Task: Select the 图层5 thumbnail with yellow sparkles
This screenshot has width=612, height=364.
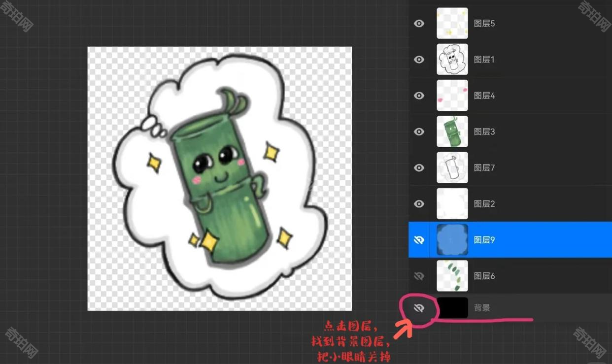Action: 452,23
